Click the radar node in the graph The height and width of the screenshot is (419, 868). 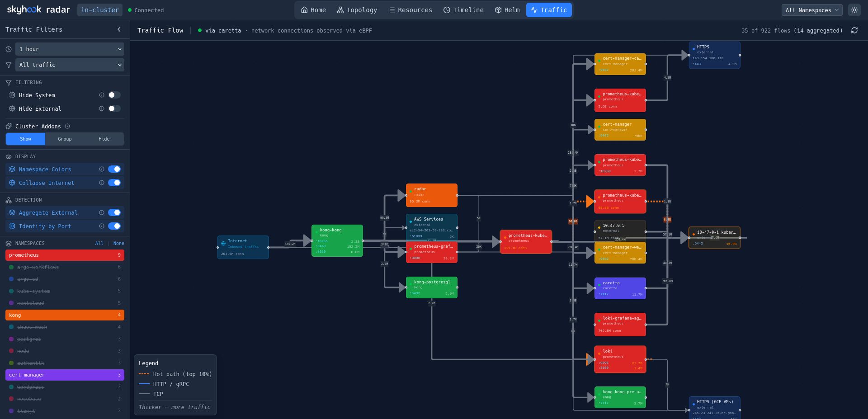tap(431, 195)
